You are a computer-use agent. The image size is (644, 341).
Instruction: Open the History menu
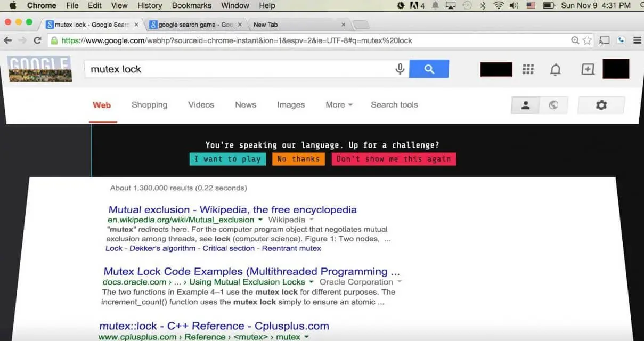(x=149, y=5)
